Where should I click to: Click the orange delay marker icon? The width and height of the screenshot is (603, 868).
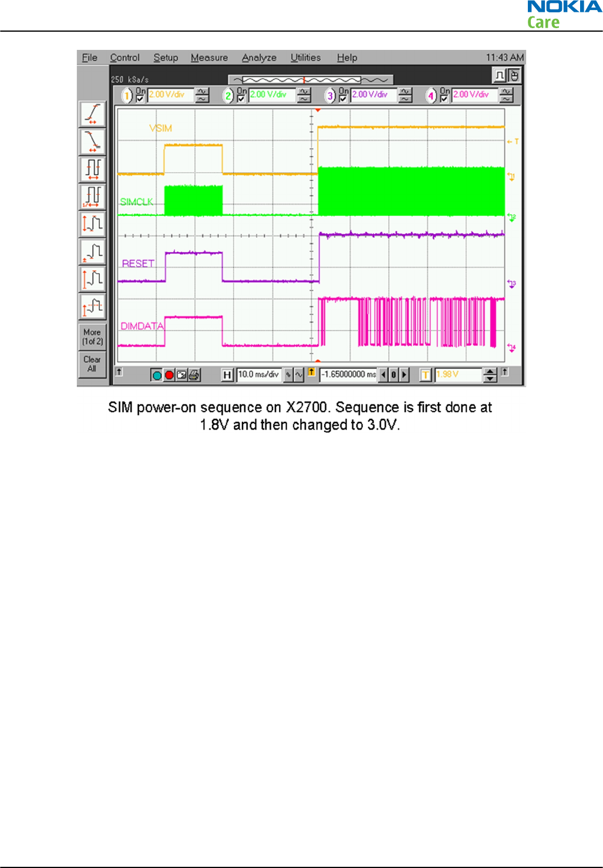point(311,372)
